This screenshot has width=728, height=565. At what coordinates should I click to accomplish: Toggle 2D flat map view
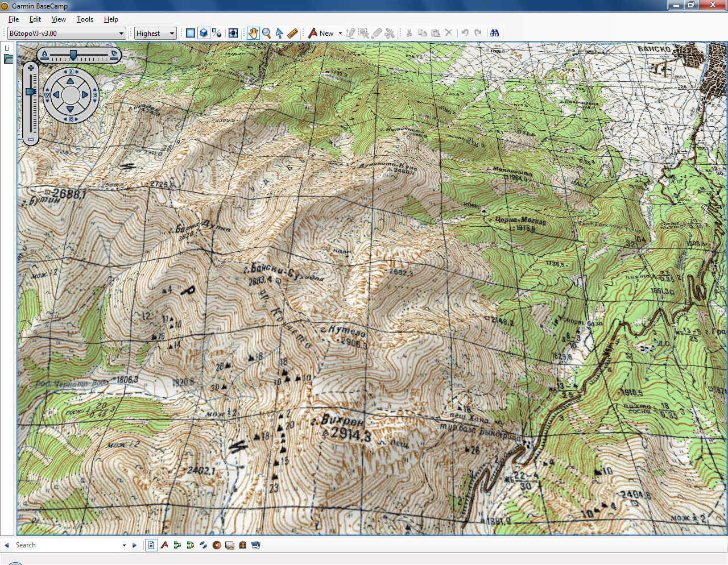click(x=190, y=33)
